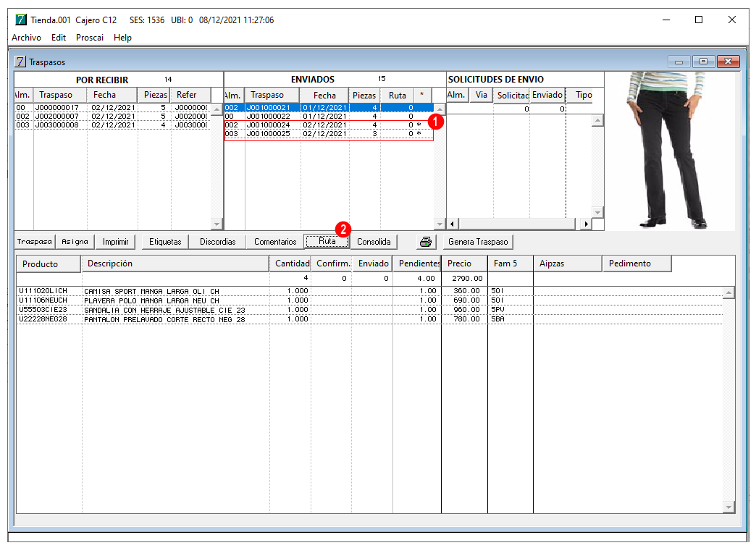
Task: Click the left arrow of Solicitudes scrollbar
Action: pyautogui.click(x=453, y=224)
